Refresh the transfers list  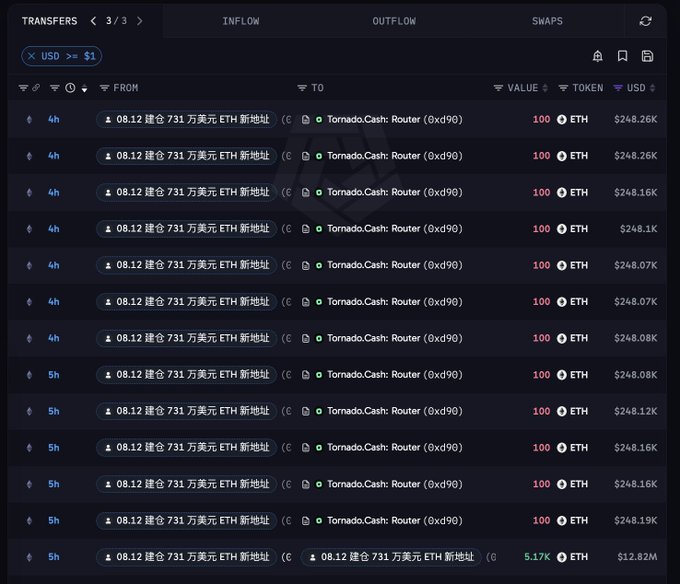tap(645, 21)
